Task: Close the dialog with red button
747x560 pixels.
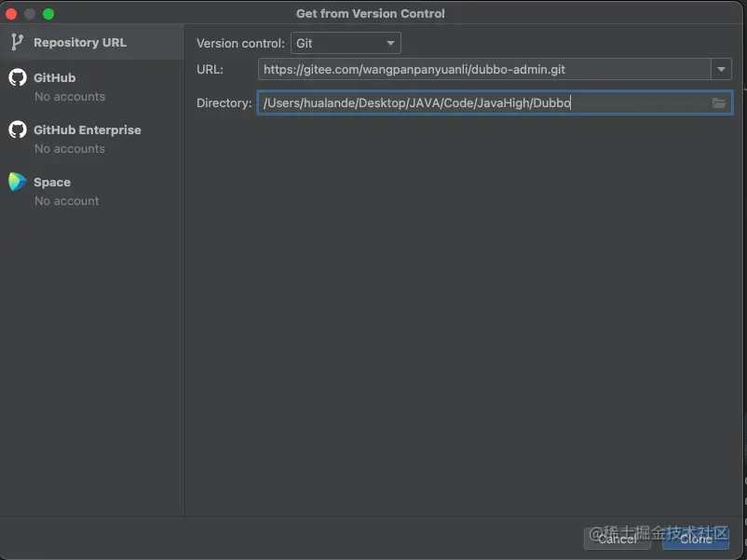Action: click(11, 14)
